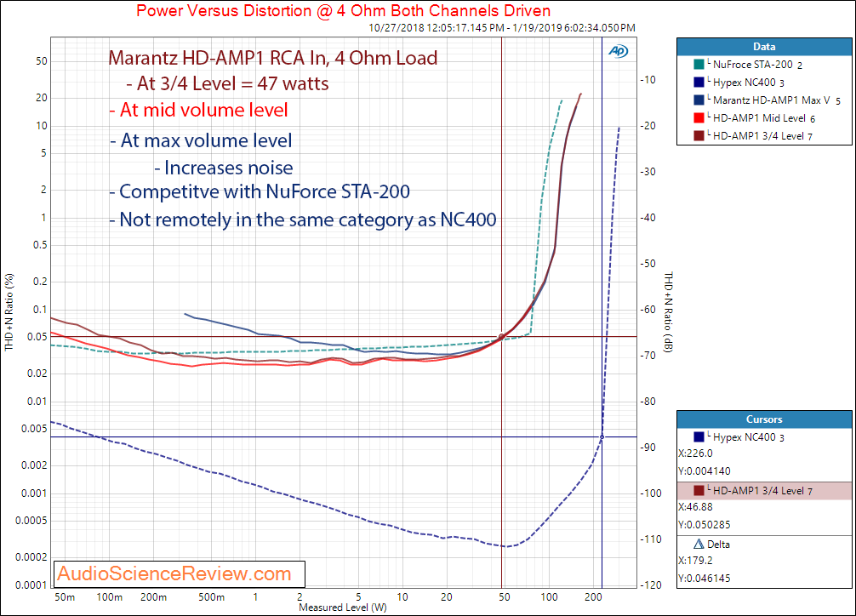The image size is (856, 616).
Task: Click the red annotation '- At mid volume level'
Action: click(198, 110)
